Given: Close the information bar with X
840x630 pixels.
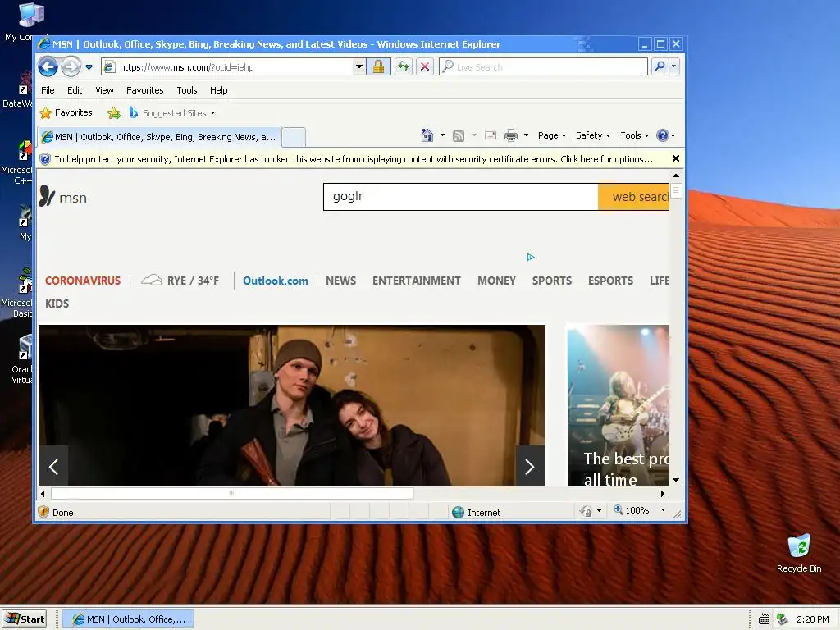Looking at the screenshot, I should (x=676, y=158).
